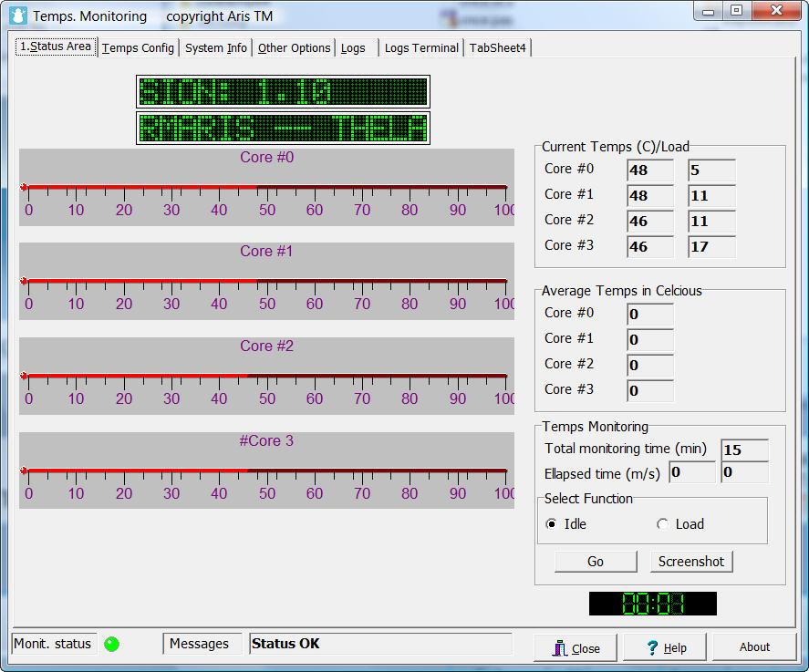The image size is (809, 672).
Task: Click Core #2 average temp field
Action: 650,365
